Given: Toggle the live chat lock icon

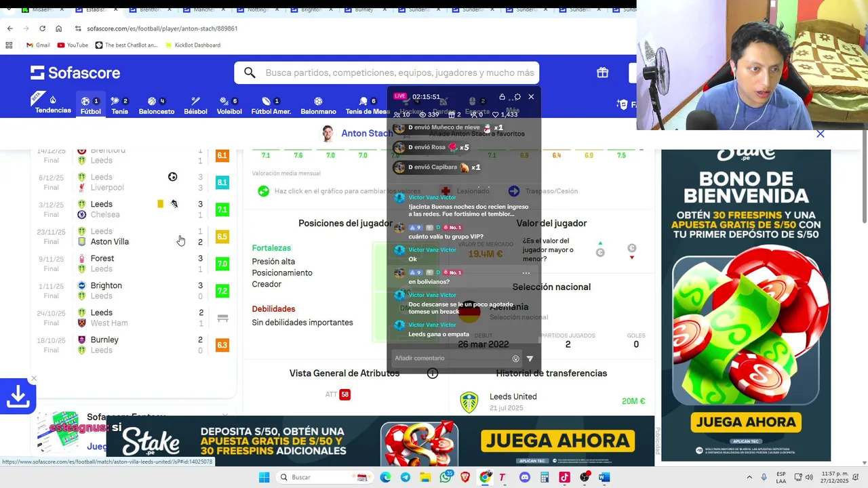Looking at the screenshot, I should click(x=502, y=97).
